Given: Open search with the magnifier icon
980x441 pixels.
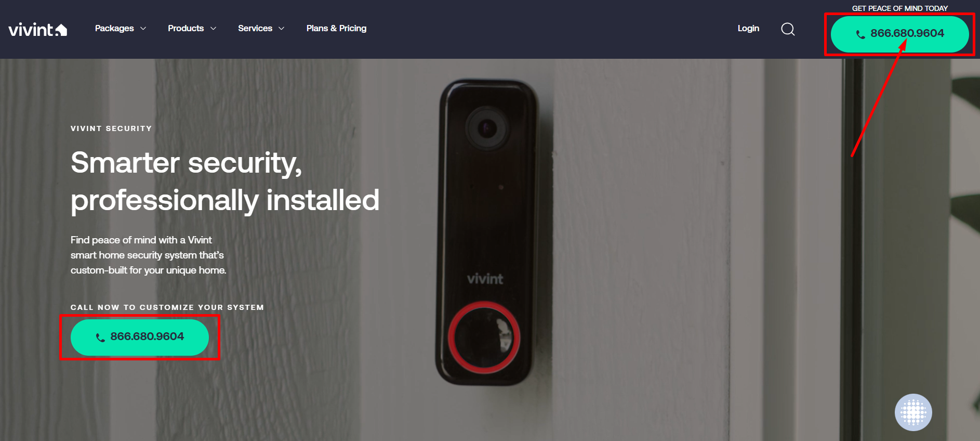Looking at the screenshot, I should pyautogui.click(x=788, y=29).
